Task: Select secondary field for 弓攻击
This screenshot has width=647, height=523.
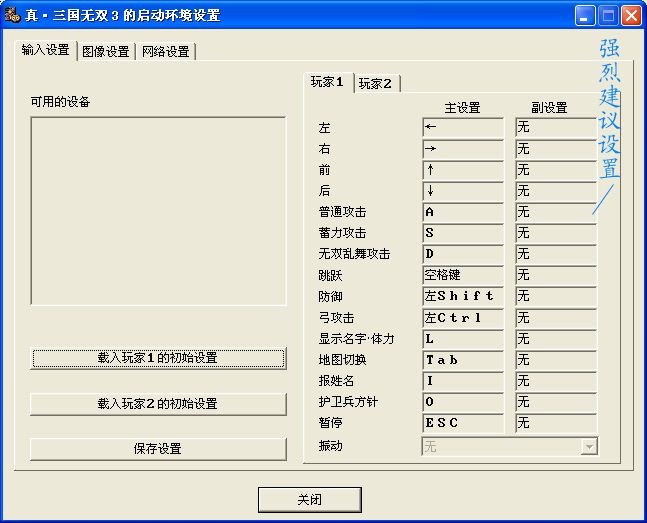Action: click(556, 317)
